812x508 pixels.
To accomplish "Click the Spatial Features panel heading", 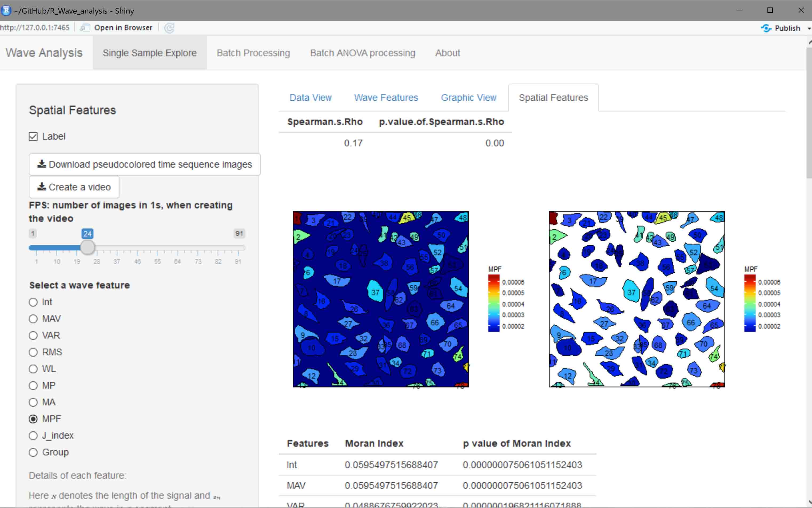I will 73,110.
